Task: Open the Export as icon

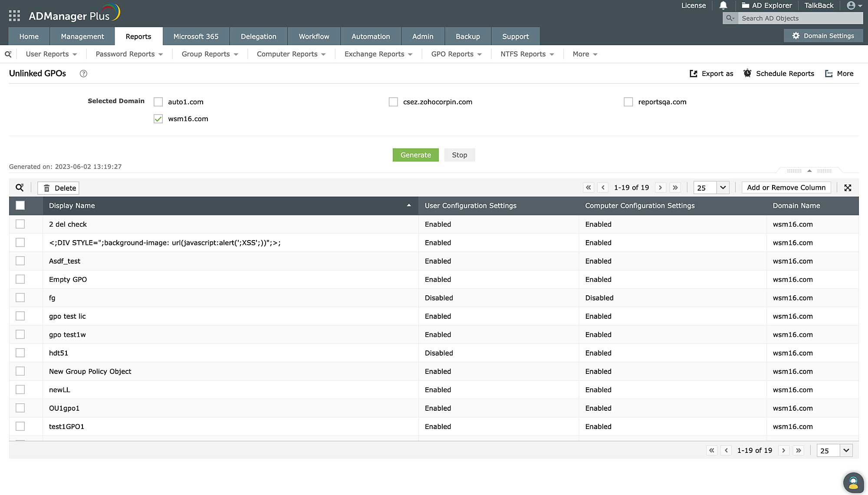Action: [694, 73]
